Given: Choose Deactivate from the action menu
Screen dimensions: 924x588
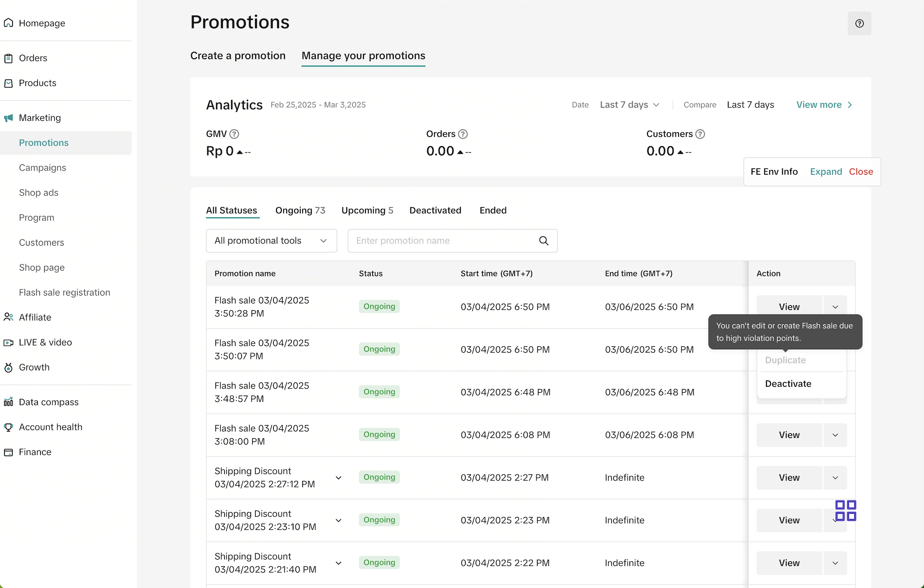Looking at the screenshot, I should 788,383.
